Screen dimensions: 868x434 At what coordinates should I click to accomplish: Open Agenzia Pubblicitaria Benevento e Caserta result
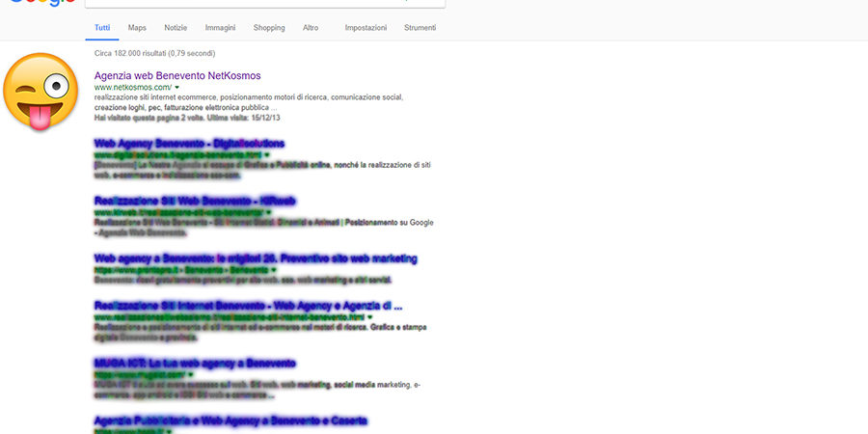(231, 420)
